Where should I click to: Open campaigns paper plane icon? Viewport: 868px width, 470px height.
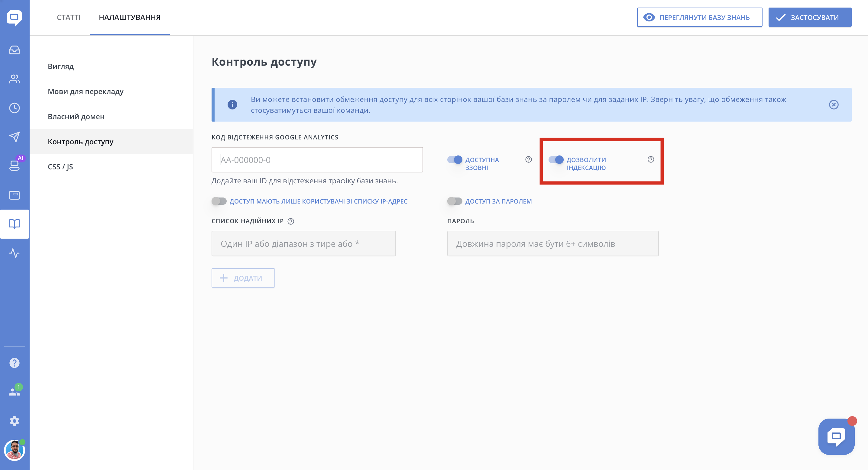tap(15, 136)
